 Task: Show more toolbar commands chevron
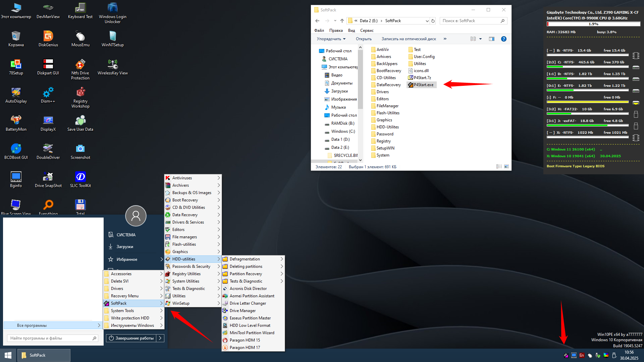click(445, 39)
